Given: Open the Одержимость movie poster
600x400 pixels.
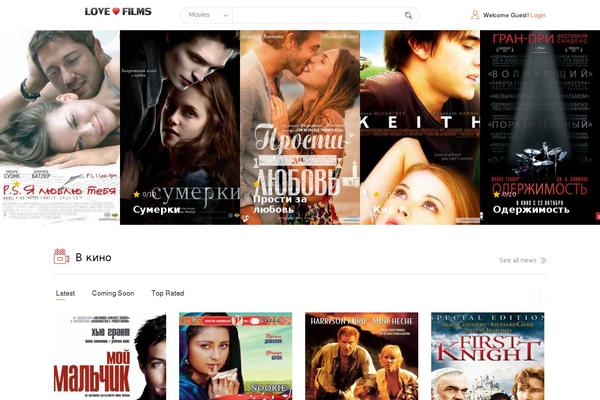Looking at the screenshot, I should click(540, 127).
